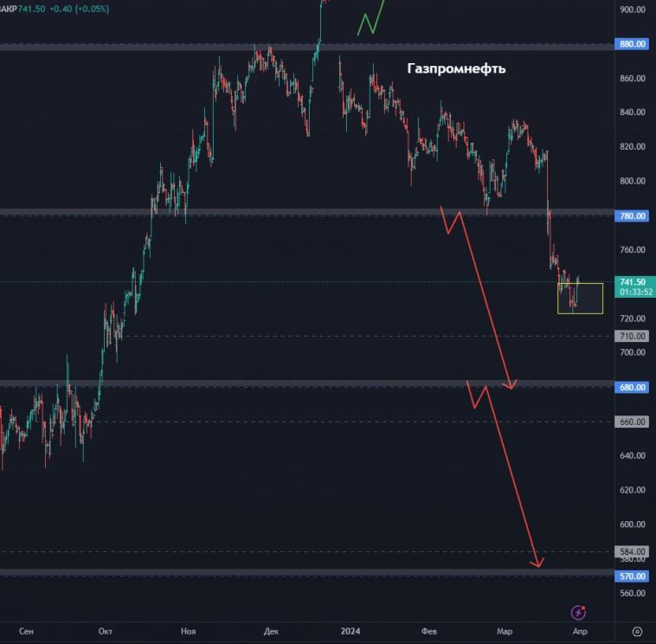Click the 2024 year on time axis
This screenshot has width=656, height=644.
click(351, 631)
